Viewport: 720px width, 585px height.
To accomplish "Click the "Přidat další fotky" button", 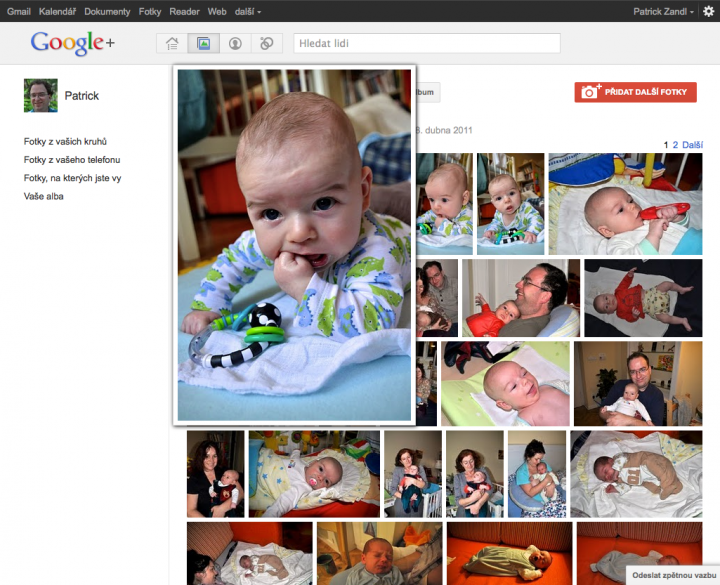I will coord(636,92).
